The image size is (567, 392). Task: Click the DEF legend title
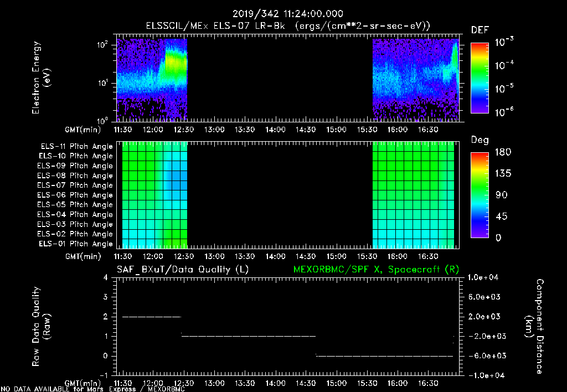[480, 30]
